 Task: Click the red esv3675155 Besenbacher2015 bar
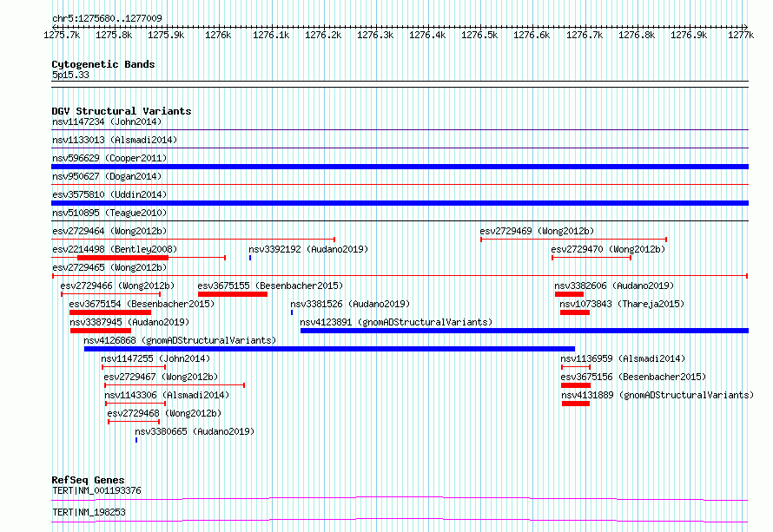pyautogui.click(x=233, y=294)
